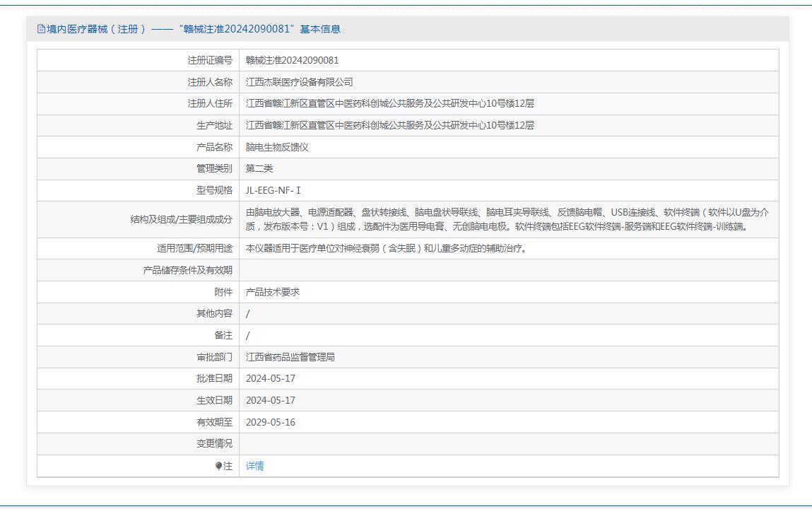The width and height of the screenshot is (812, 509).
Task: Click the 批准日期 value 2024-05-17
Action: (x=270, y=378)
